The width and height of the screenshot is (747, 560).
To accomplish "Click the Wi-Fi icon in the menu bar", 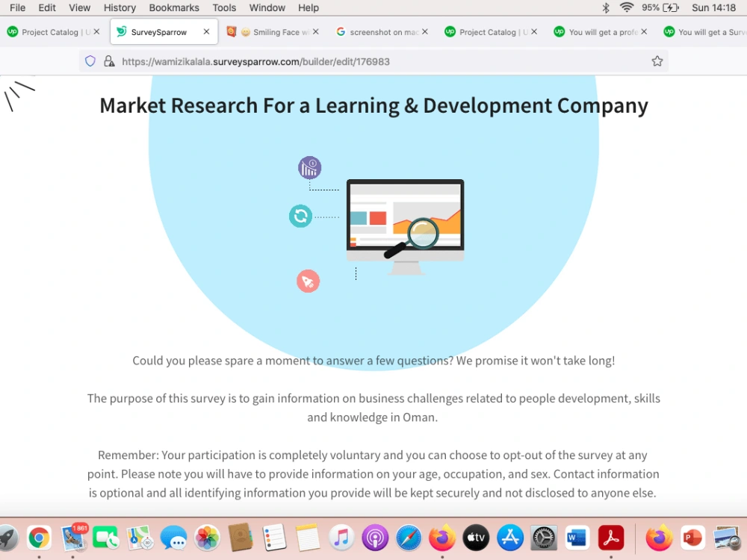I will click(627, 7).
